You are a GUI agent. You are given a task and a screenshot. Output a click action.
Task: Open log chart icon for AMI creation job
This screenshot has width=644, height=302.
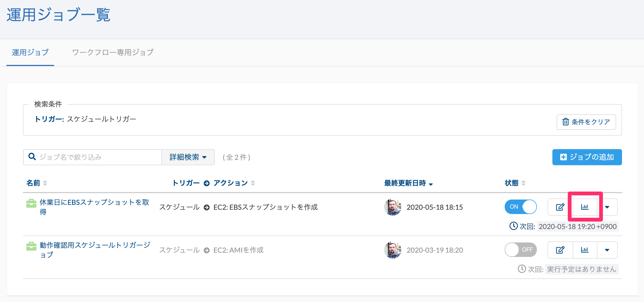[585, 250]
